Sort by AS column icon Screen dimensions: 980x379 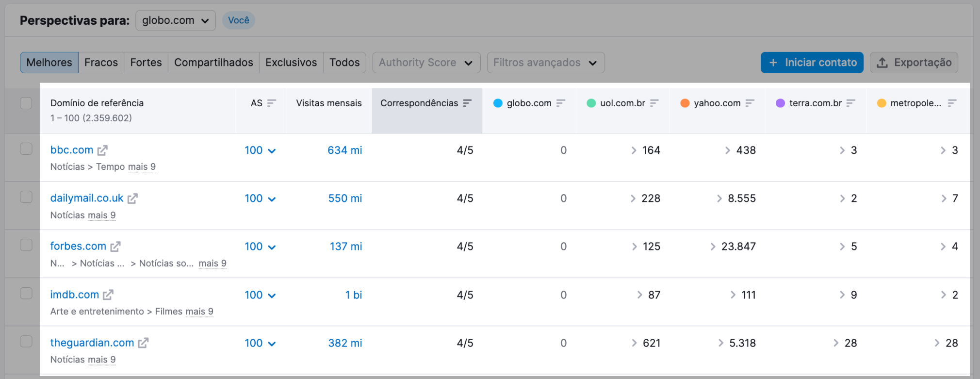tap(272, 103)
